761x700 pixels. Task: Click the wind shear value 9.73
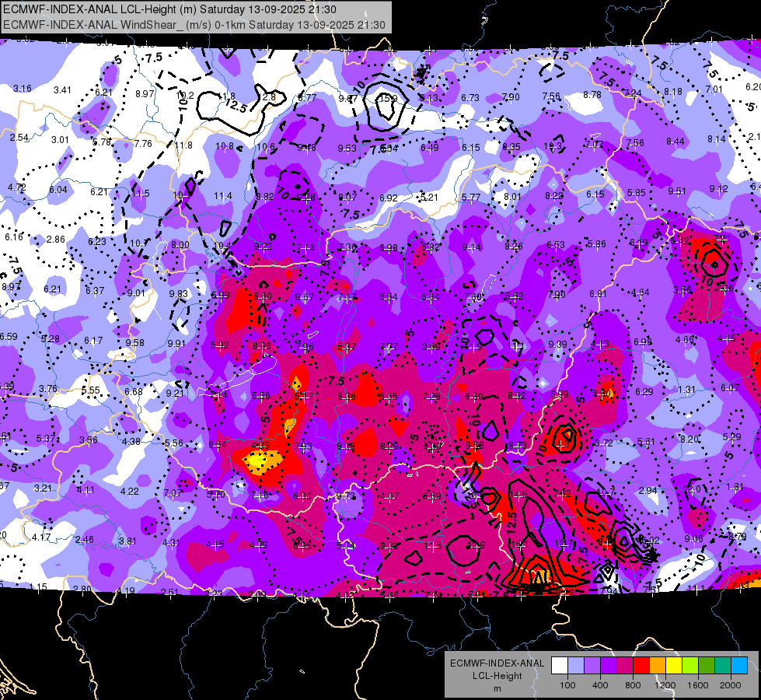[346, 496]
